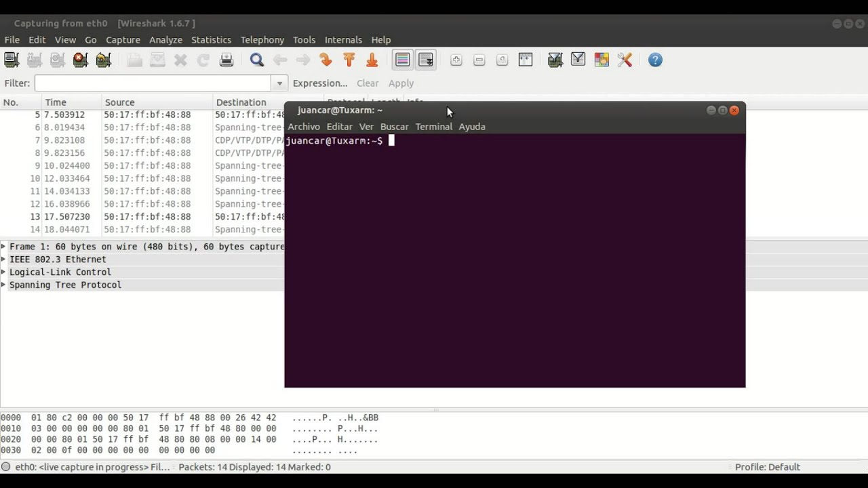Screen dimensions: 868x488
Task: Save this capture file icon
Action: point(157,60)
